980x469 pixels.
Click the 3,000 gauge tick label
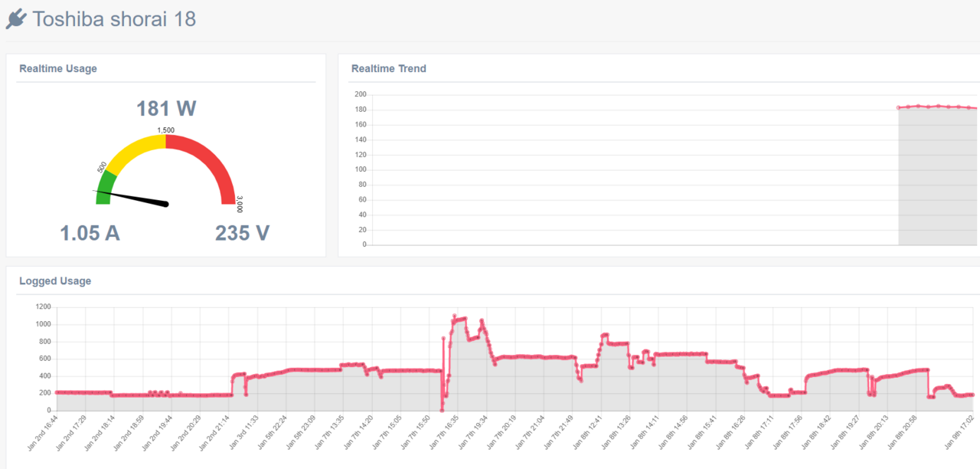click(240, 204)
